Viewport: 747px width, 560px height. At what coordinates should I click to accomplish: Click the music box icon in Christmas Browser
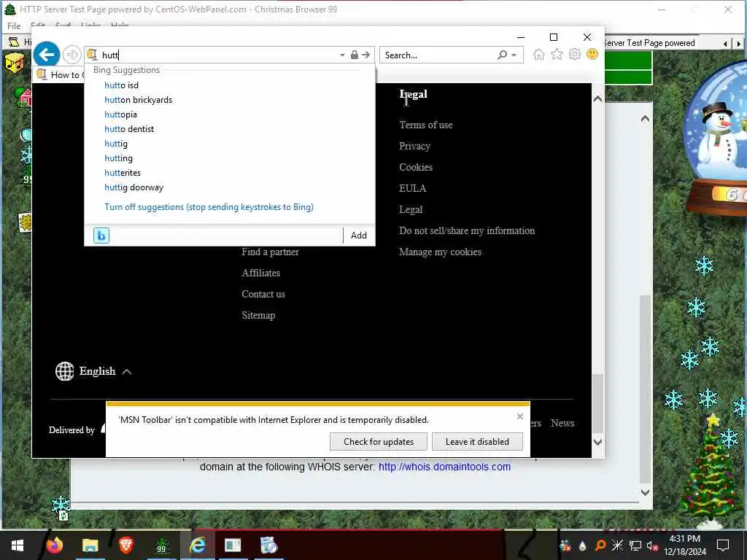tap(15, 63)
